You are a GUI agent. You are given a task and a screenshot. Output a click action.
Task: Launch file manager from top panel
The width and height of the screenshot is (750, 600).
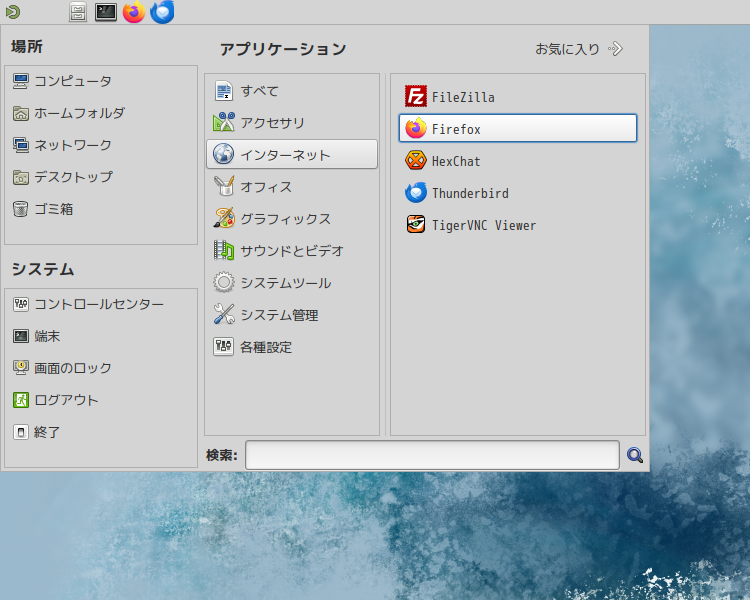78,12
